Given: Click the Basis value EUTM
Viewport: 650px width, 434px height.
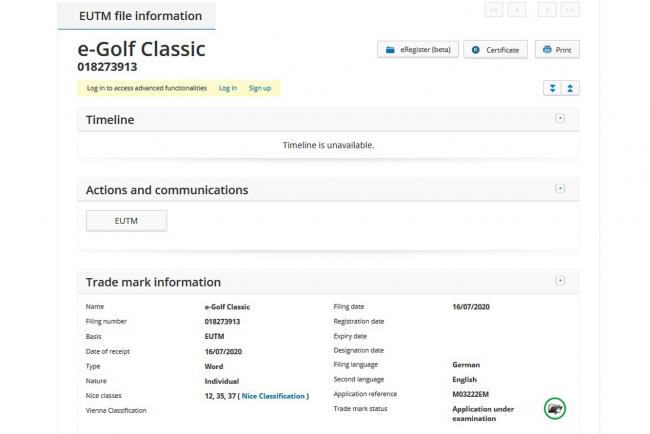Looking at the screenshot, I should pyautogui.click(x=214, y=337).
